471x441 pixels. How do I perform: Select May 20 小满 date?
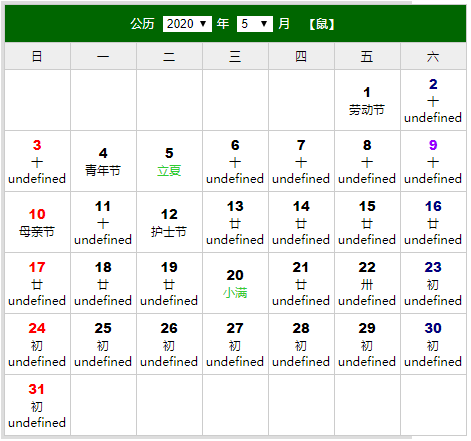coord(235,283)
